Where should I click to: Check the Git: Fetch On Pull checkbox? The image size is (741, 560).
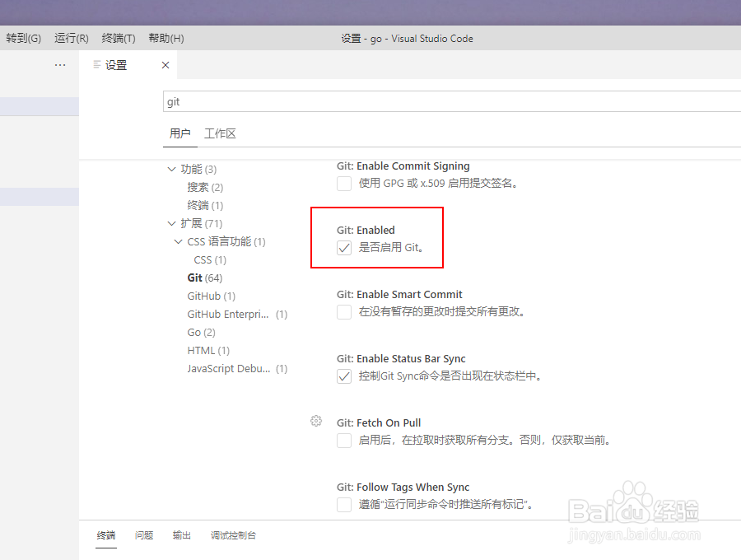(344, 441)
